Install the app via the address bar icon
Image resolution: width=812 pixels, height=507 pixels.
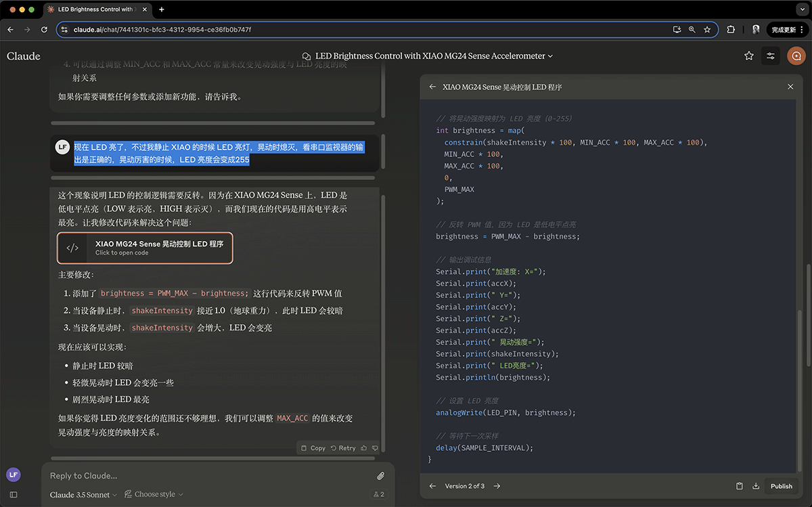pyautogui.click(x=676, y=30)
